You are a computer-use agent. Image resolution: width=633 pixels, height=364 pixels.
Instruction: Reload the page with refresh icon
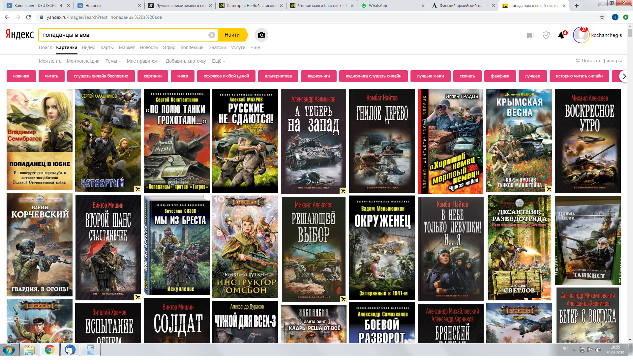28,17
